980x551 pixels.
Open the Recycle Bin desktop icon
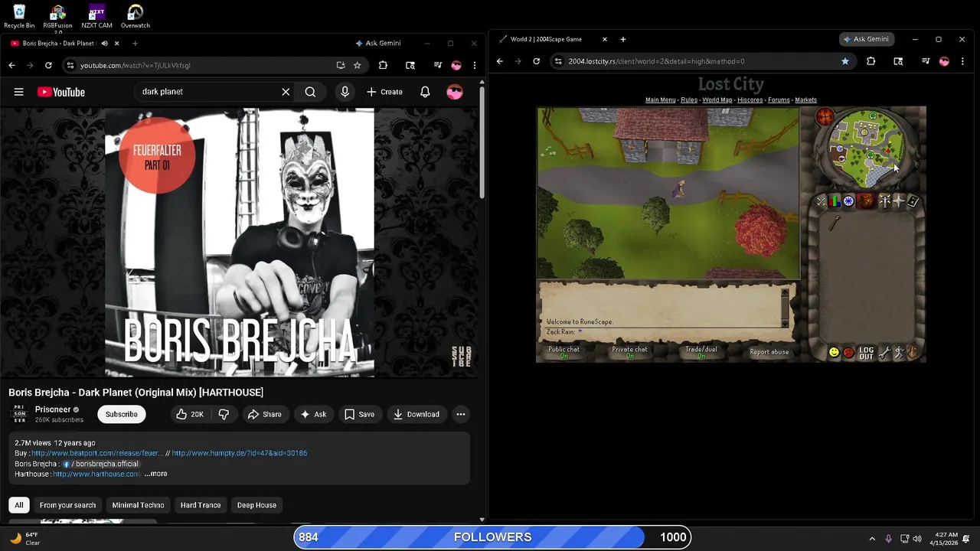[19, 16]
